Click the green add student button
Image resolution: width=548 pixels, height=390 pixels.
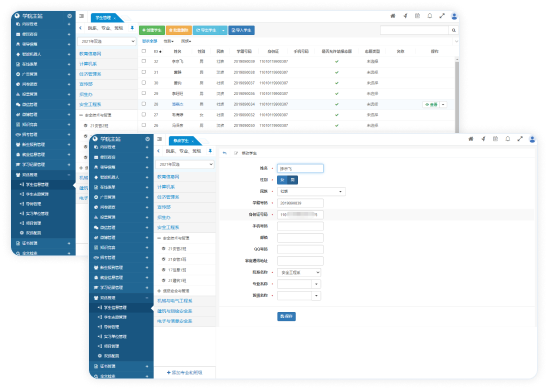pos(152,30)
